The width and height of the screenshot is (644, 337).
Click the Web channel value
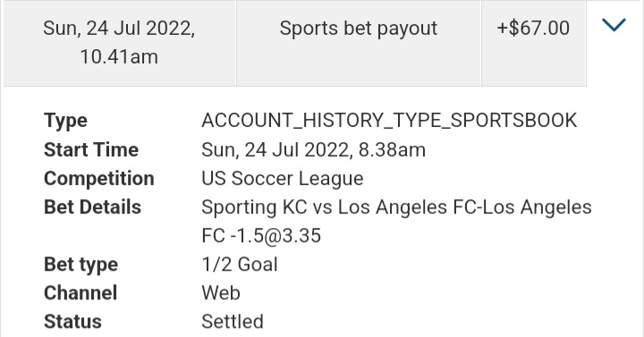click(221, 293)
